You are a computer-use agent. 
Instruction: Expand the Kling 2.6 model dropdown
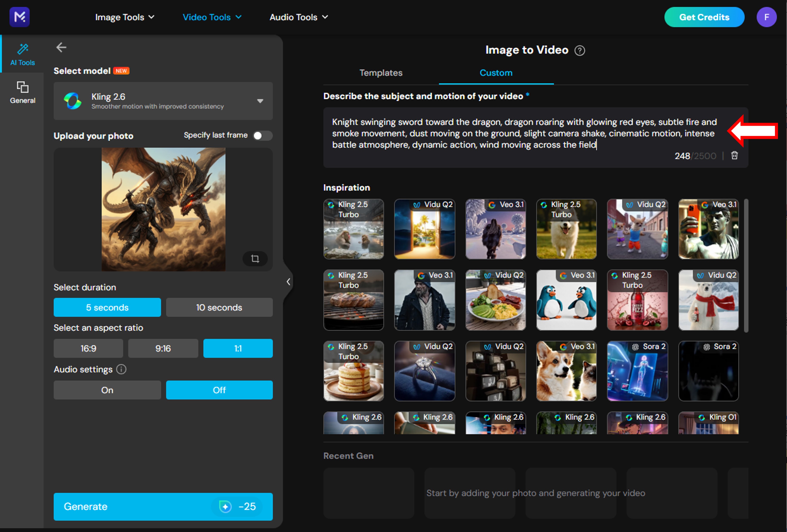(260, 101)
